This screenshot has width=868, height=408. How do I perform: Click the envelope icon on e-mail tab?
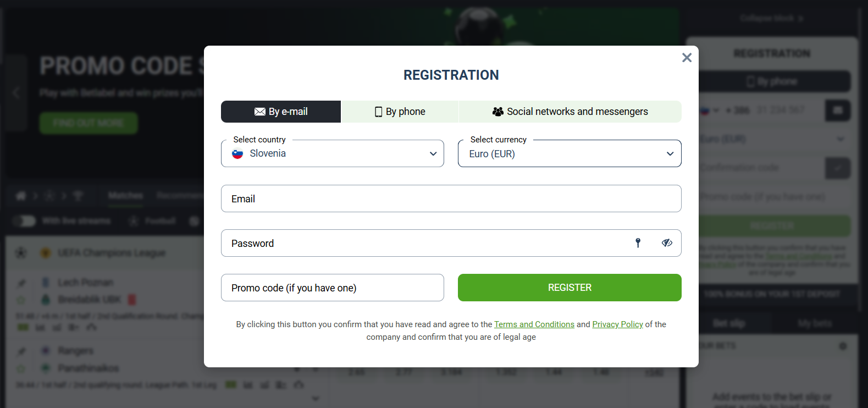[260, 112]
